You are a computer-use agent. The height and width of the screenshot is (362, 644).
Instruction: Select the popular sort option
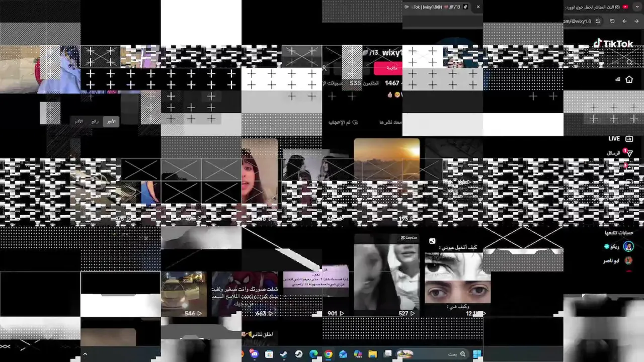(95, 121)
